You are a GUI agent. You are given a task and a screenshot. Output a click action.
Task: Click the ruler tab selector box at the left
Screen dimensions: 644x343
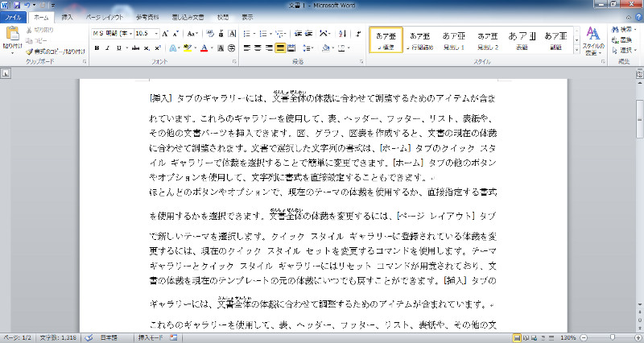(6, 73)
